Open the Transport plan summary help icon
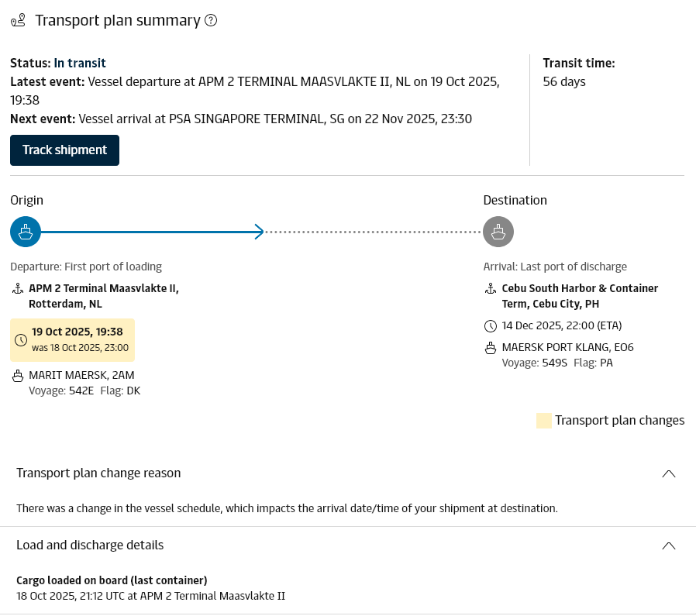 tap(211, 21)
